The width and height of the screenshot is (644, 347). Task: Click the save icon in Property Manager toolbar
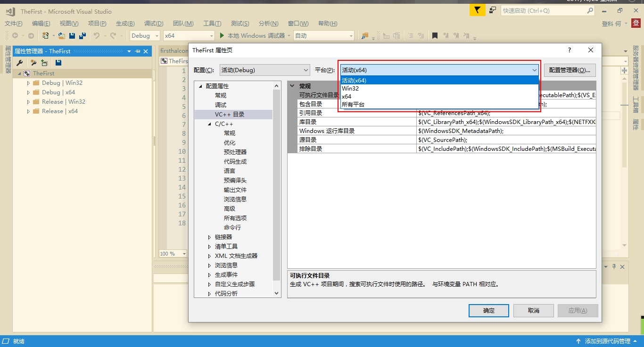[x=58, y=63]
